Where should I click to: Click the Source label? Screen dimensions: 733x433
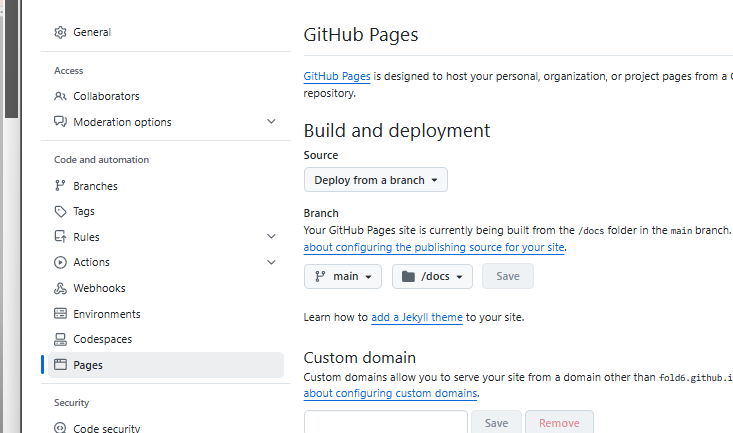point(321,155)
